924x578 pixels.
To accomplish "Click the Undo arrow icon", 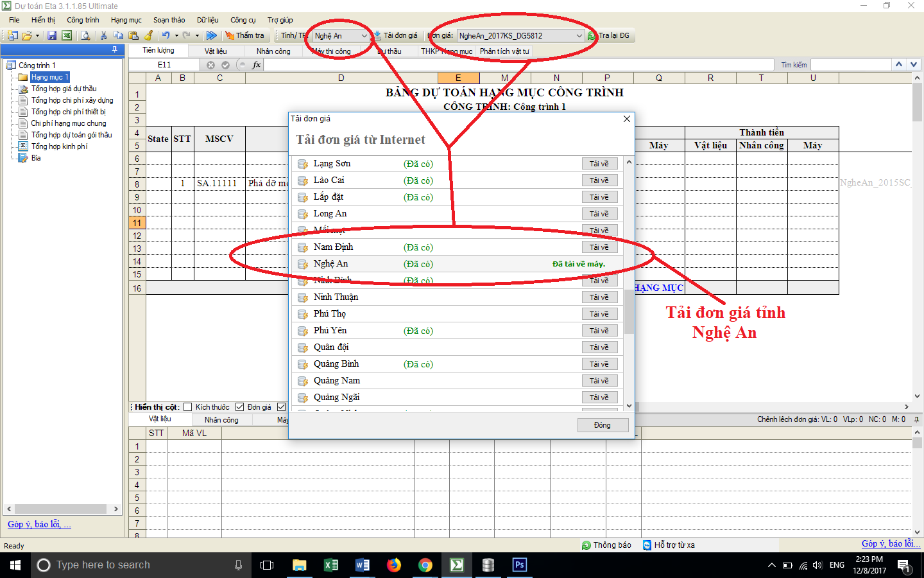I will coord(166,36).
